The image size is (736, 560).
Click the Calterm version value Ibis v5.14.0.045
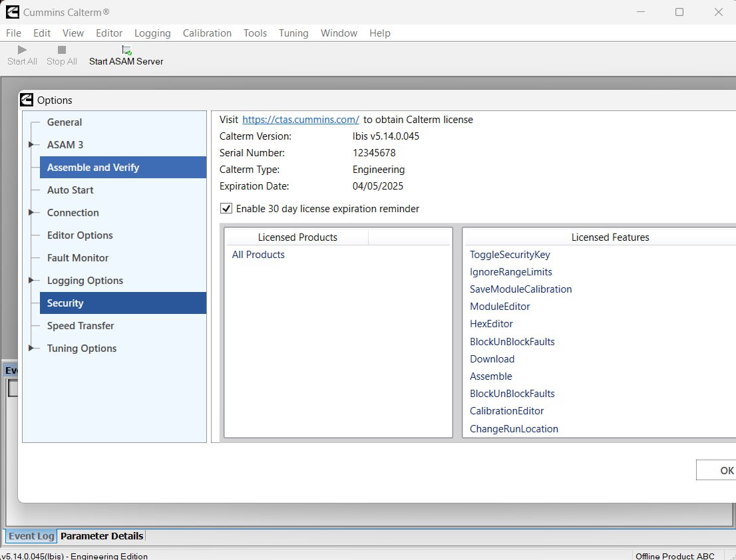(x=386, y=136)
